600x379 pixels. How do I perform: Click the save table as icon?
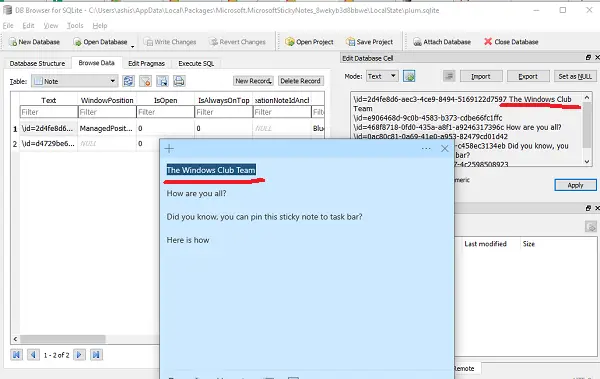coord(162,81)
